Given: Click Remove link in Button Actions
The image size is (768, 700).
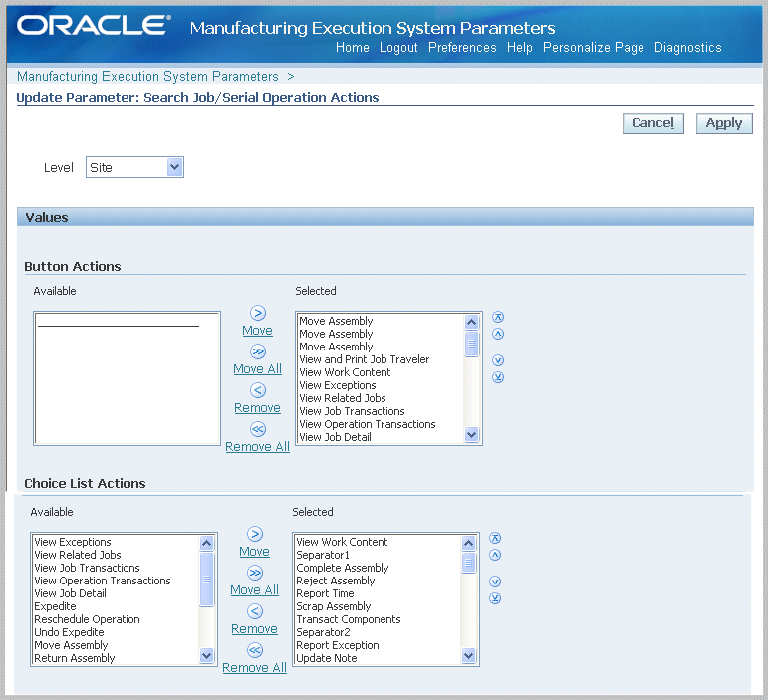Looking at the screenshot, I should pyautogui.click(x=258, y=408).
